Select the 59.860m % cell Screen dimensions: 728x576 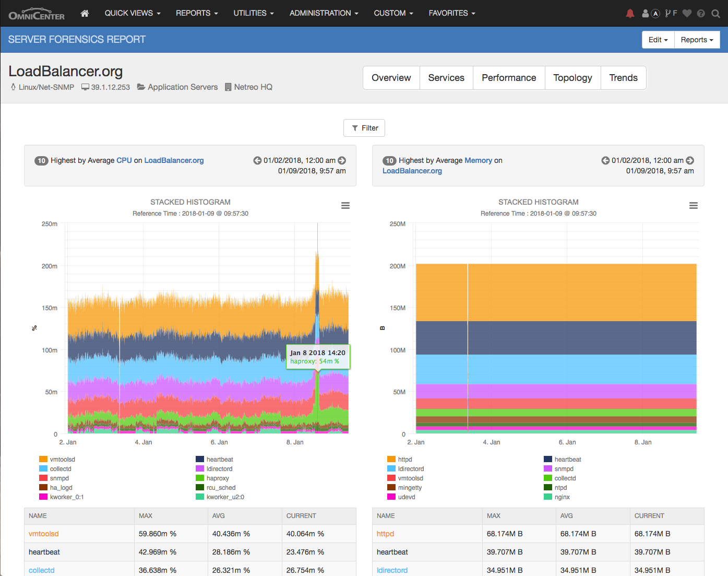[171, 534]
